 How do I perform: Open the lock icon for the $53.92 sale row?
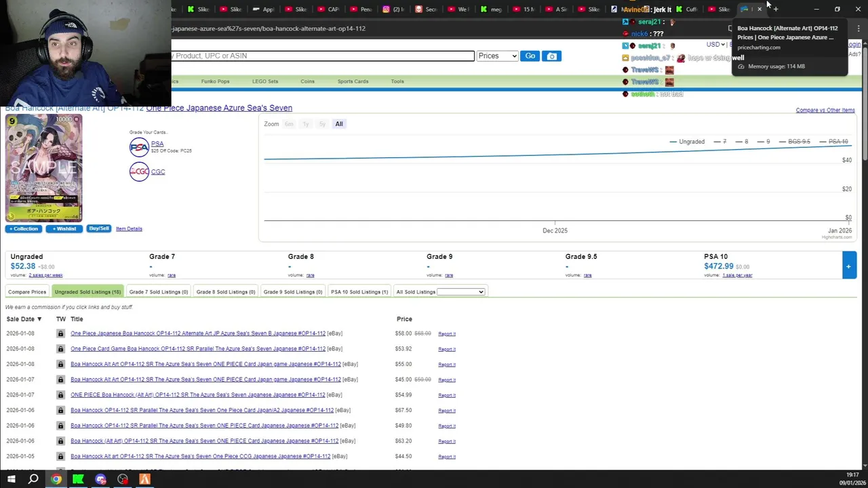[x=60, y=349]
